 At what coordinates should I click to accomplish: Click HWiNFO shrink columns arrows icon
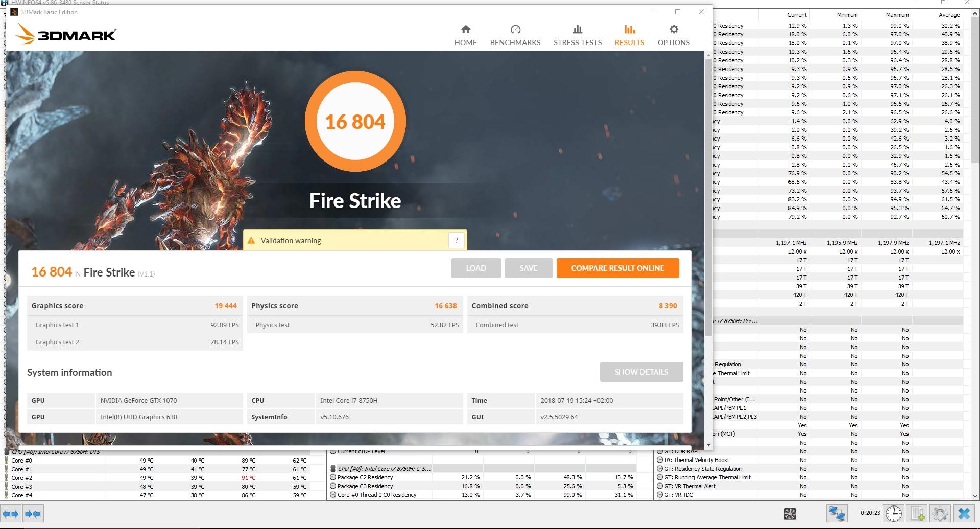click(x=33, y=514)
